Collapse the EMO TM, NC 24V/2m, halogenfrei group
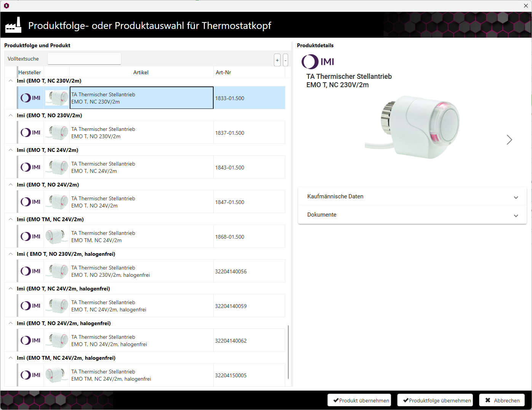This screenshot has height=410, width=532. tap(11, 358)
